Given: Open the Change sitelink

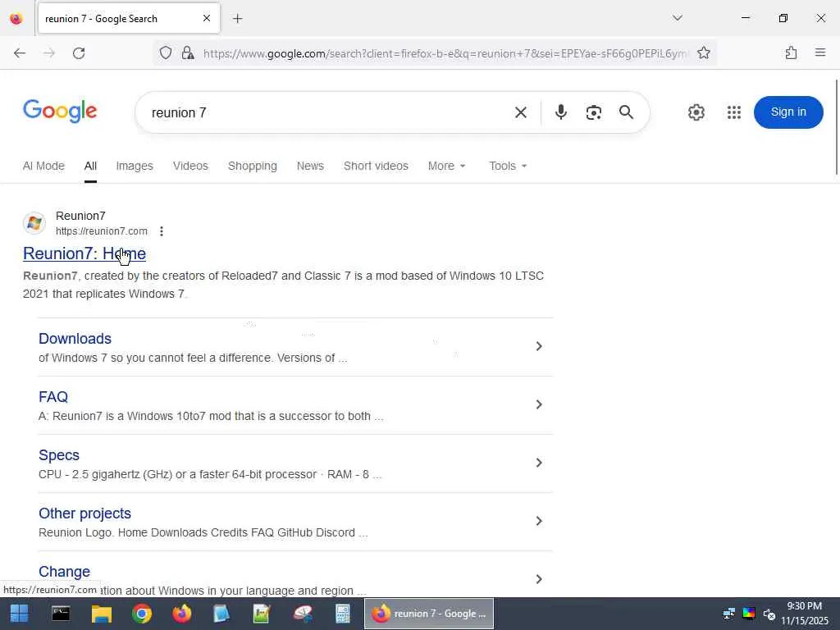Looking at the screenshot, I should [64, 572].
